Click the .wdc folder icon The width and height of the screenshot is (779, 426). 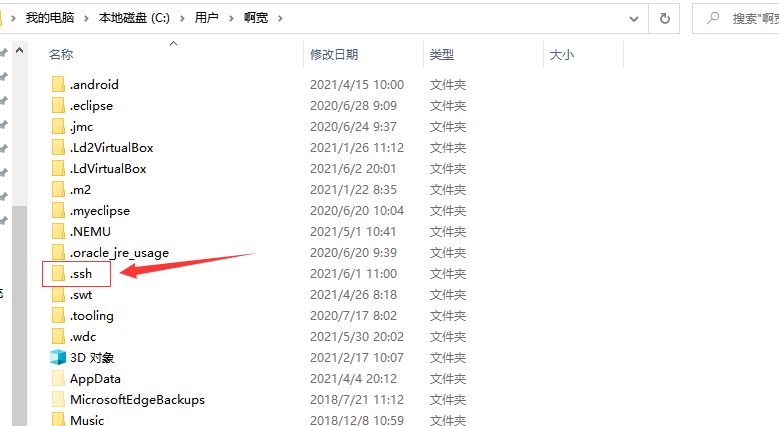(58, 337)
